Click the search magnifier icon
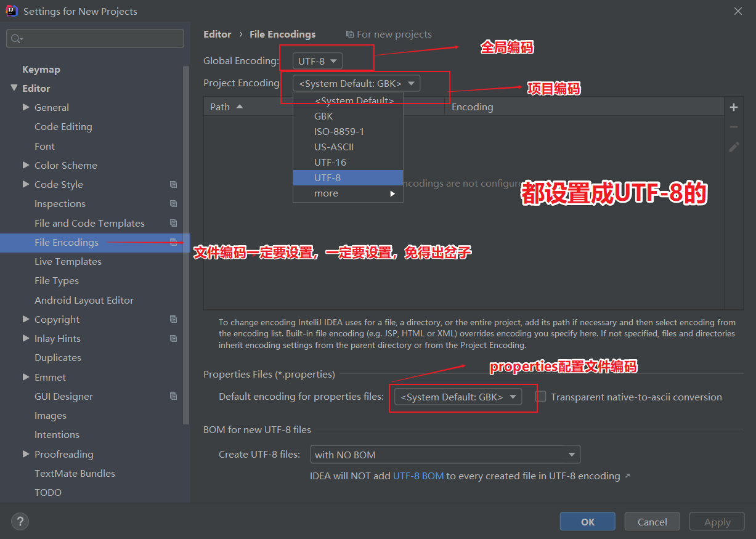The image size is (756, 539). point(15,38)
